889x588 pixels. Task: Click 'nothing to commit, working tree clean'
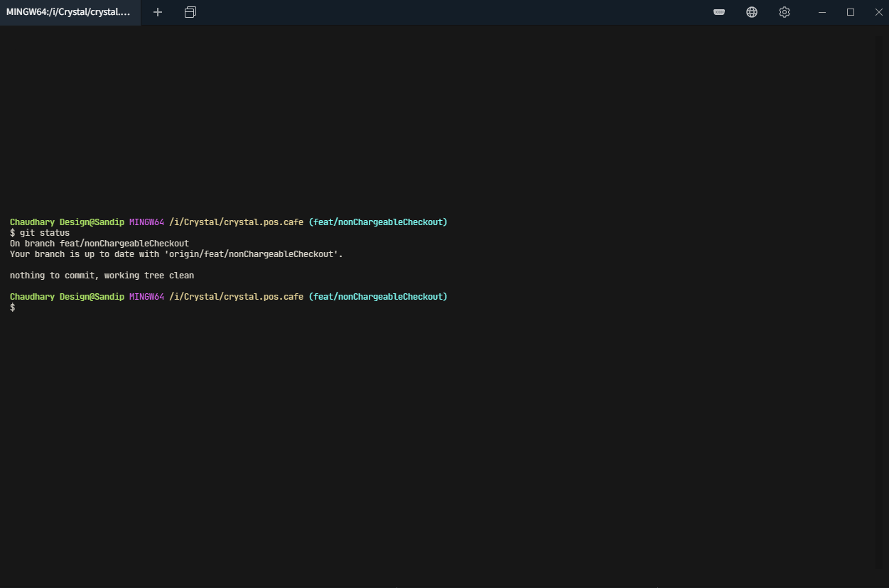(102, 276)
